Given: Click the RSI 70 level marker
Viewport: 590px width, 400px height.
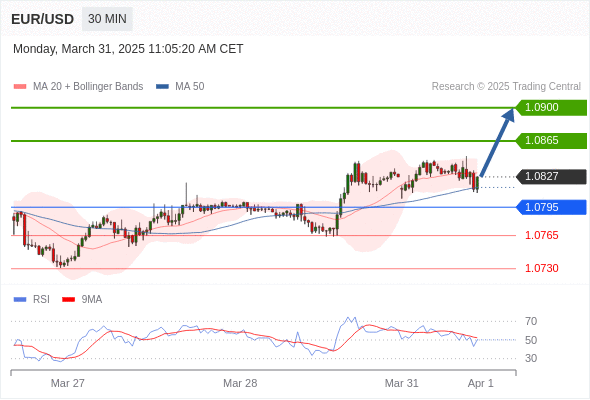Looking at the screenshot, I should 531,321.
